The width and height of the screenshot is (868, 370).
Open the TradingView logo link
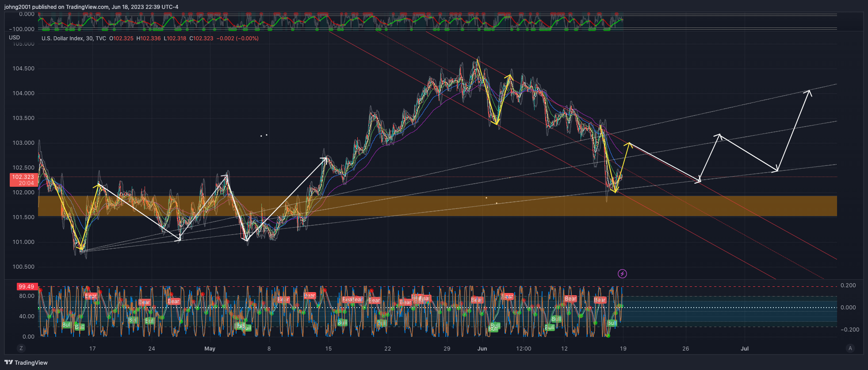pos(26,362)
